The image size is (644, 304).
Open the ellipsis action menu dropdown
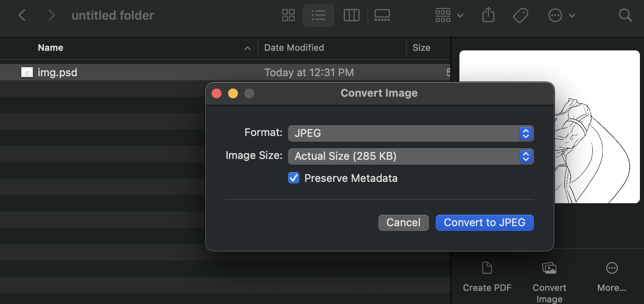[x=562, y=16]
